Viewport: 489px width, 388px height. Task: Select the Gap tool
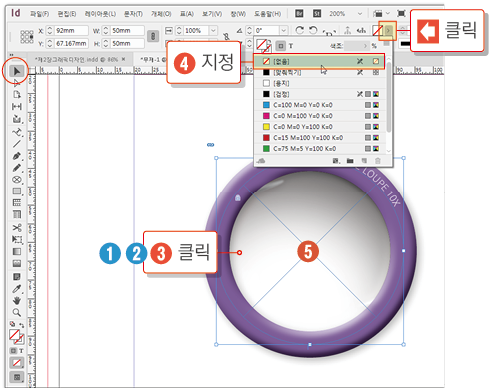pyautogui.click(x=16, y=107)
